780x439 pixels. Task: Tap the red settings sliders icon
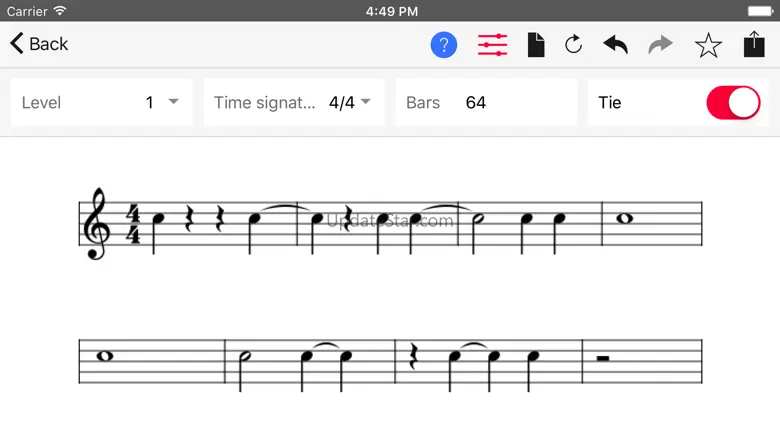492,44
